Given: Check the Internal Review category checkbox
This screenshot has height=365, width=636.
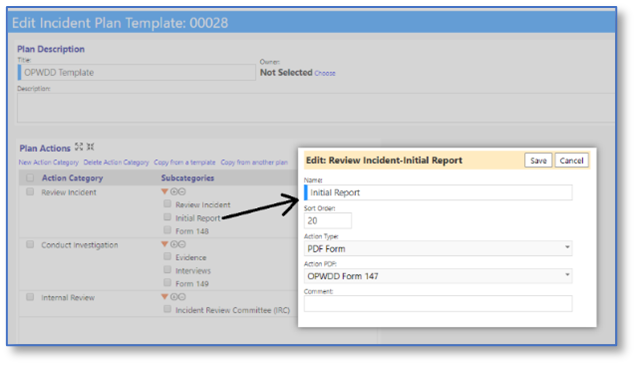Looking at the screenshot, I should point(30,297).
